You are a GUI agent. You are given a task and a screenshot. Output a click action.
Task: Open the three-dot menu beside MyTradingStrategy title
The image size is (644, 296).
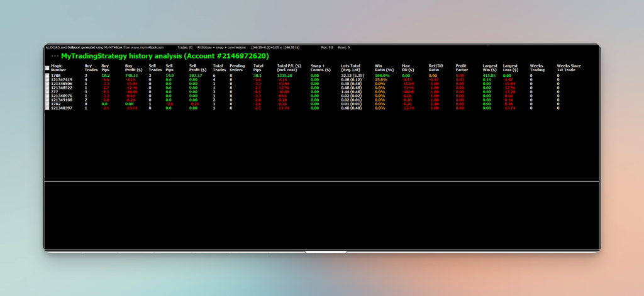55,56
